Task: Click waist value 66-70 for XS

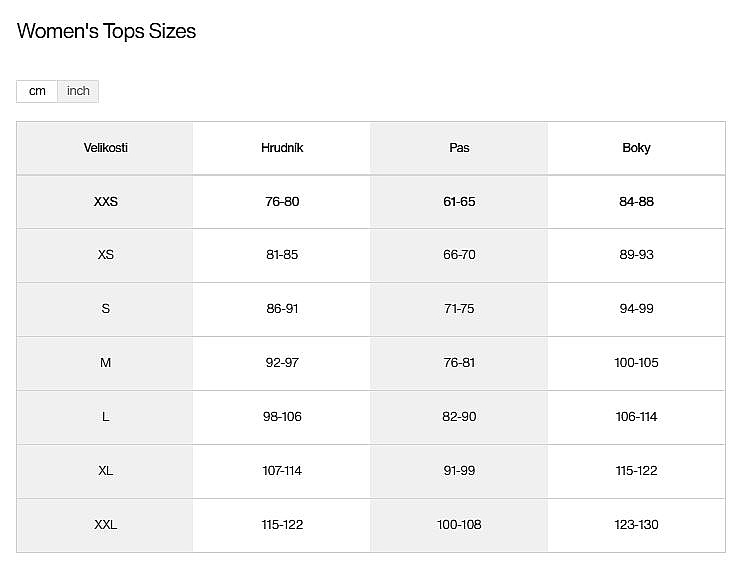Action: point(459,255)
